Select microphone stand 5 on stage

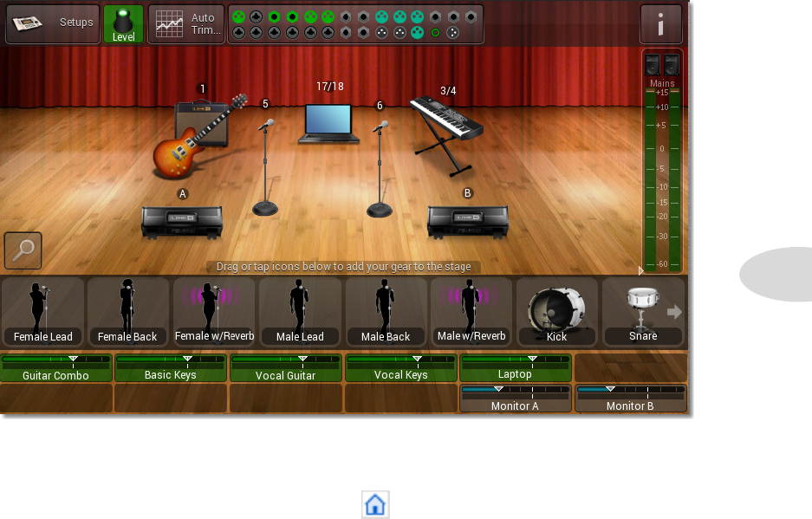click(266, 166)
